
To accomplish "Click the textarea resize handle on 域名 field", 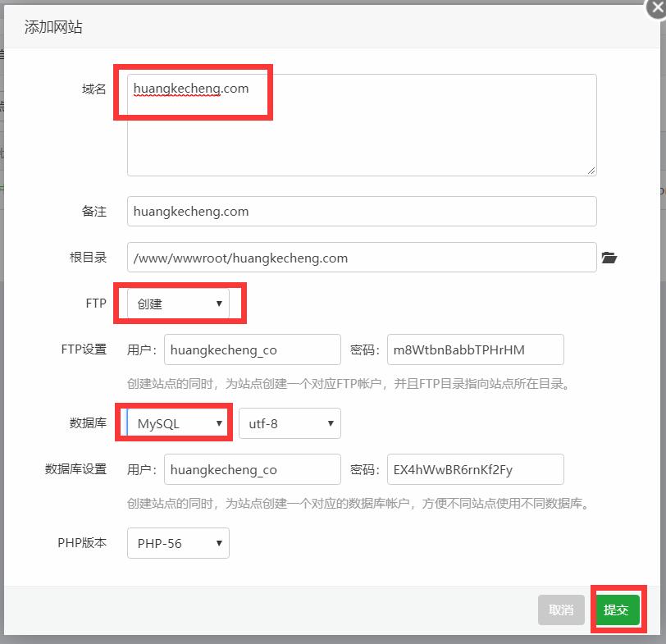I will pyautogui.click(x=591, y=169).
